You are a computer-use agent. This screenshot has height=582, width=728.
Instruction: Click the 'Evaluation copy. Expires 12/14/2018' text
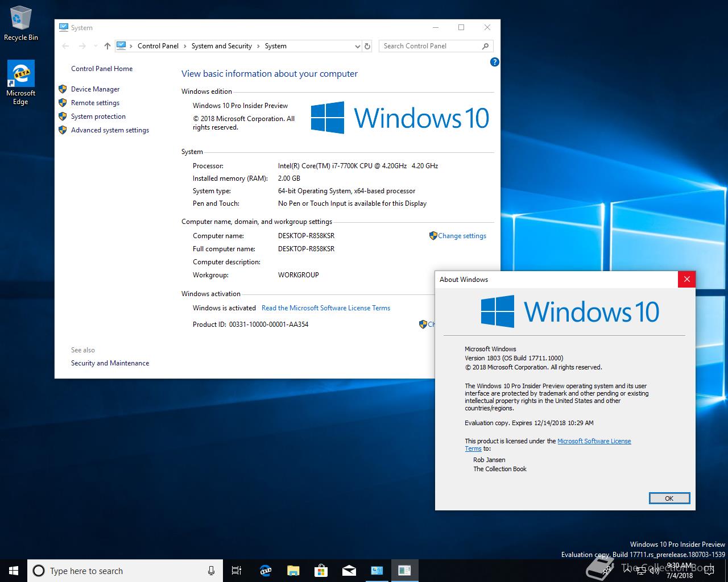[529, 423]
